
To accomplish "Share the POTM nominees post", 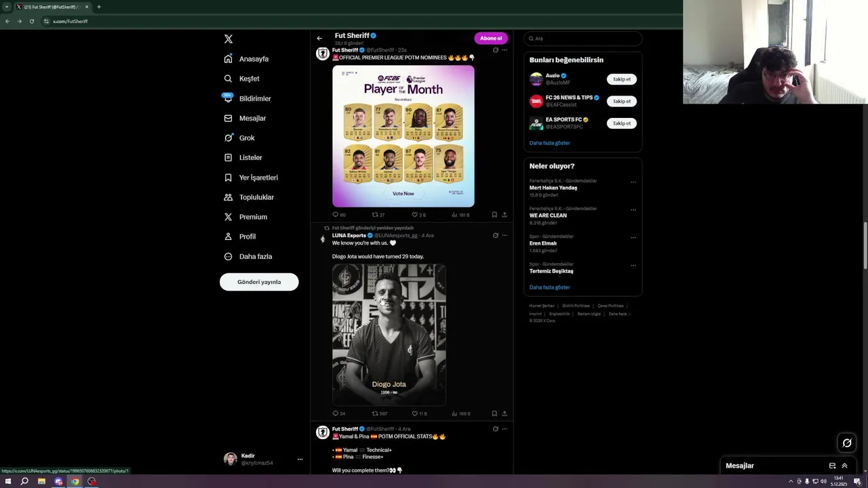I will 504,215.
